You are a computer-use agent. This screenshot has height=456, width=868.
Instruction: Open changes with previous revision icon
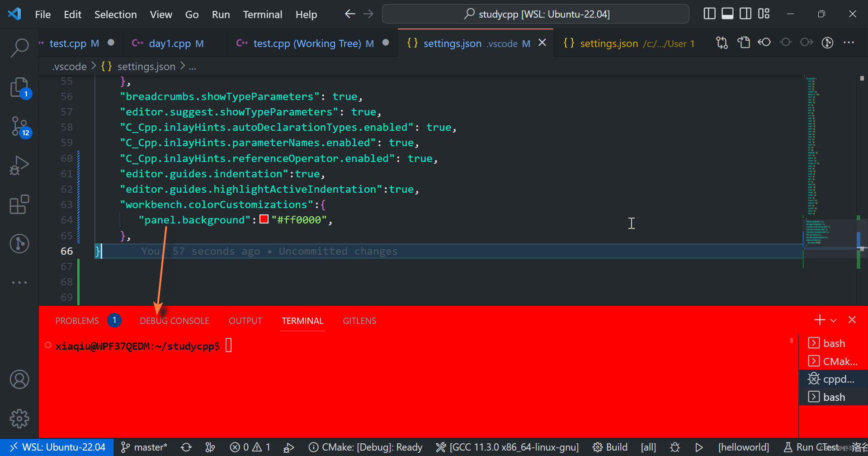coord(764,43)
